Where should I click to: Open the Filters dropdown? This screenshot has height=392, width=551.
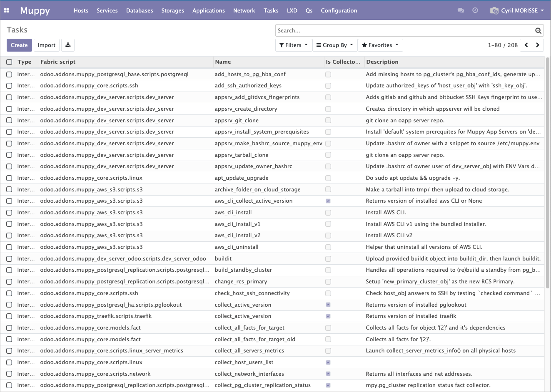(x=294, y=45)
